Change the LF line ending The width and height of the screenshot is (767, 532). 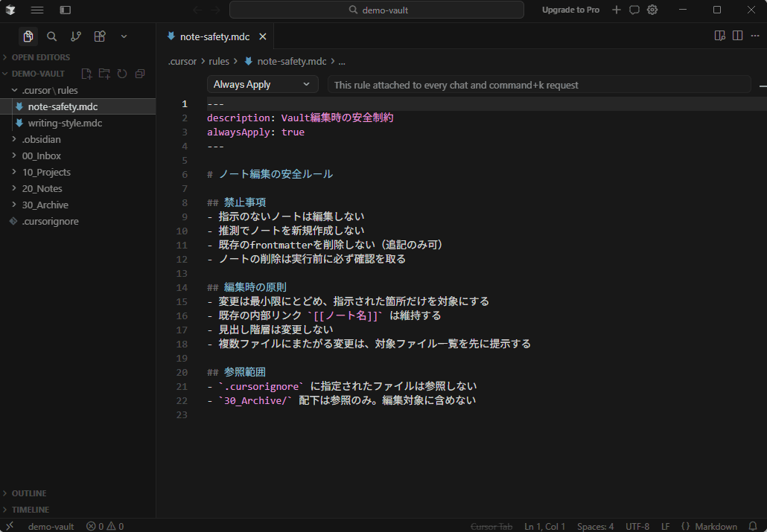(x=665, y=526)
